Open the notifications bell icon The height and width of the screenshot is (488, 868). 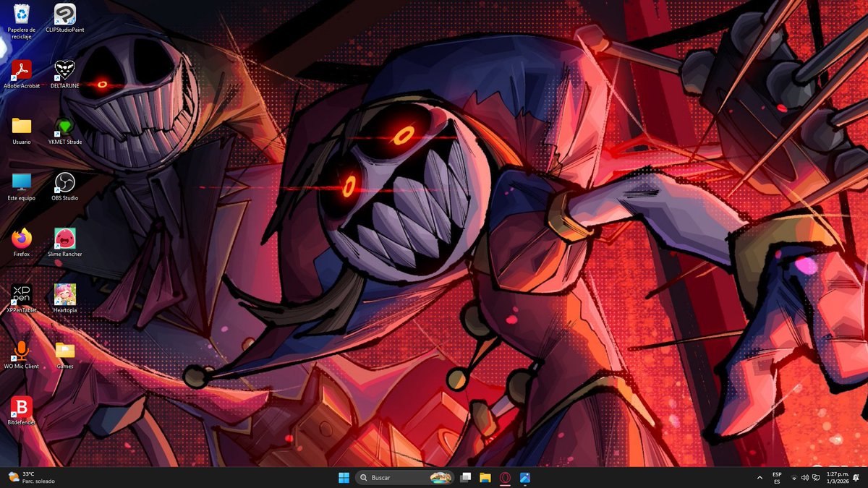click(856, 478)
